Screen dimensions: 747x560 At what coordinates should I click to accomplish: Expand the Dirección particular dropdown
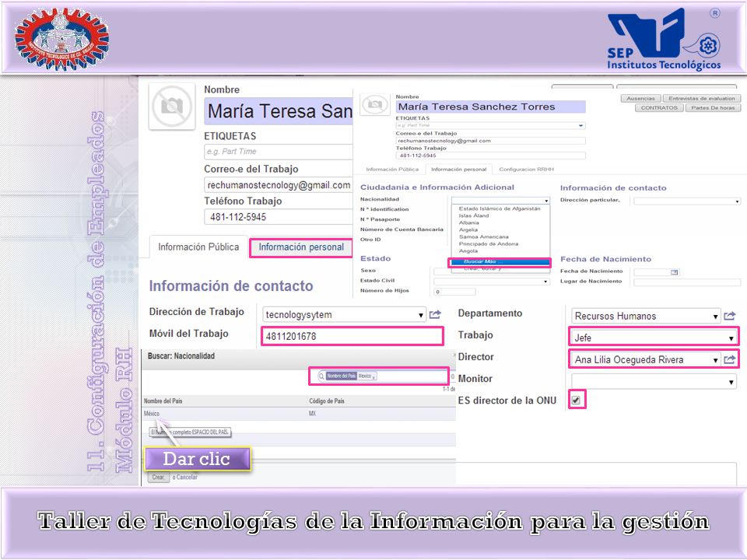coord(737,201)
